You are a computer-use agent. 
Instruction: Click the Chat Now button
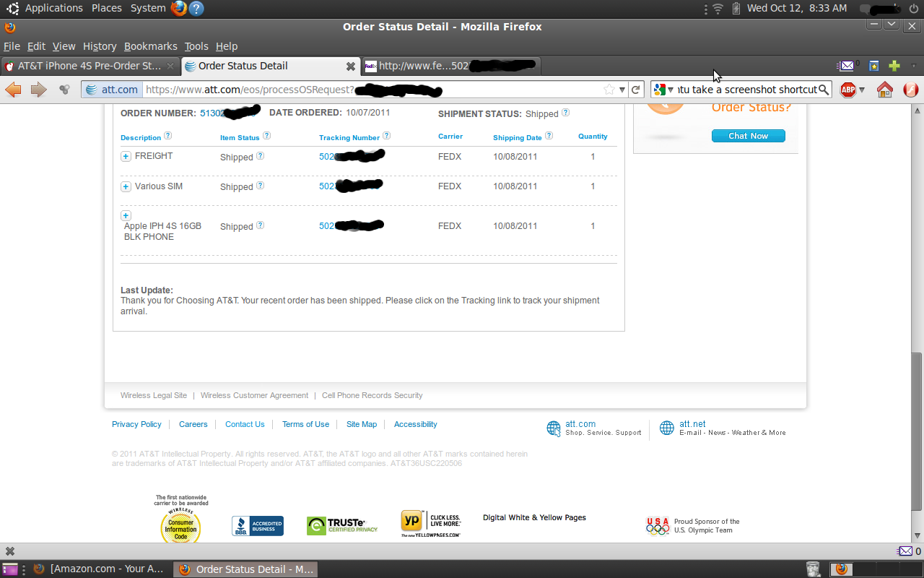click(x=748, y=136)
